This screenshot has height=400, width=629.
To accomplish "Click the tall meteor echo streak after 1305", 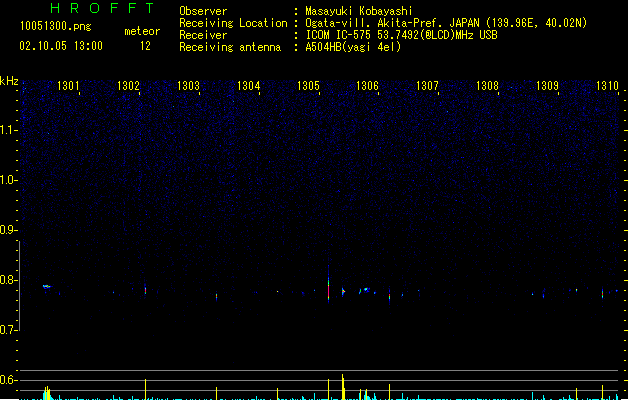I will [329, 284].
